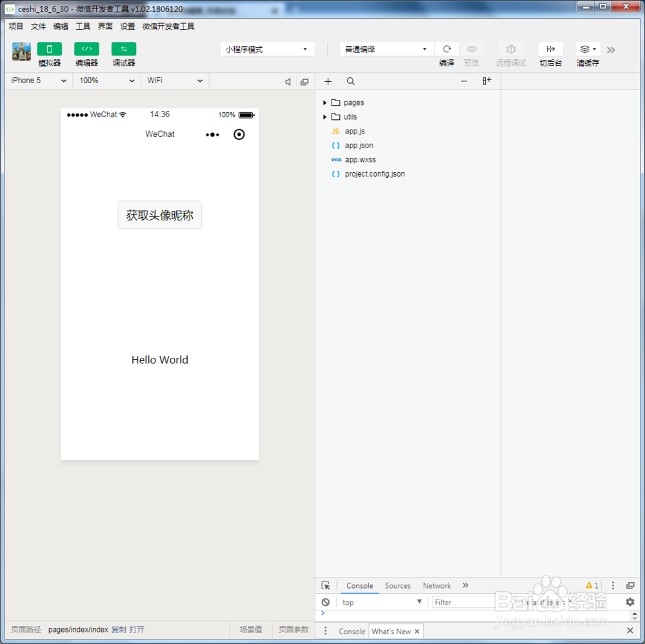Image resolution: width=645 pixels, height=644 pixels.
Task: Open the File menu
Action: coord(38,26)
